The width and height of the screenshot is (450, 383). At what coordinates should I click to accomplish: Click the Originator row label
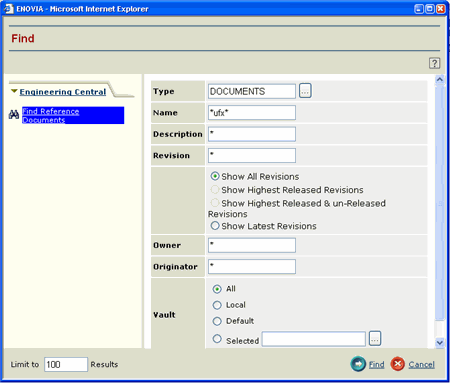pyautogui.click(x=175, y=267)
